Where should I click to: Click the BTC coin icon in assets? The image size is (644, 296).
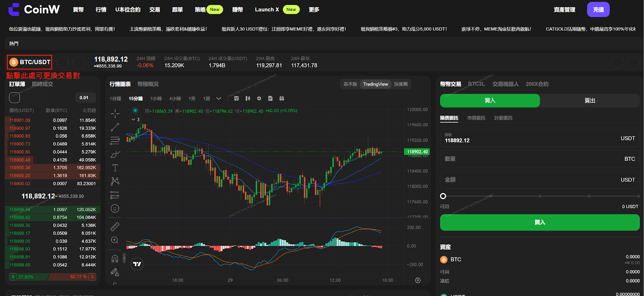click(444, 259)
